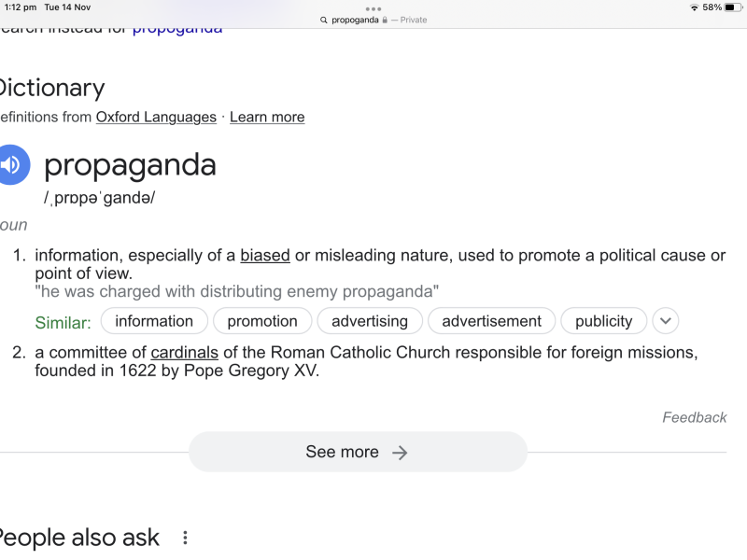Select the "promotion" similar word chip

pos(262,321)
